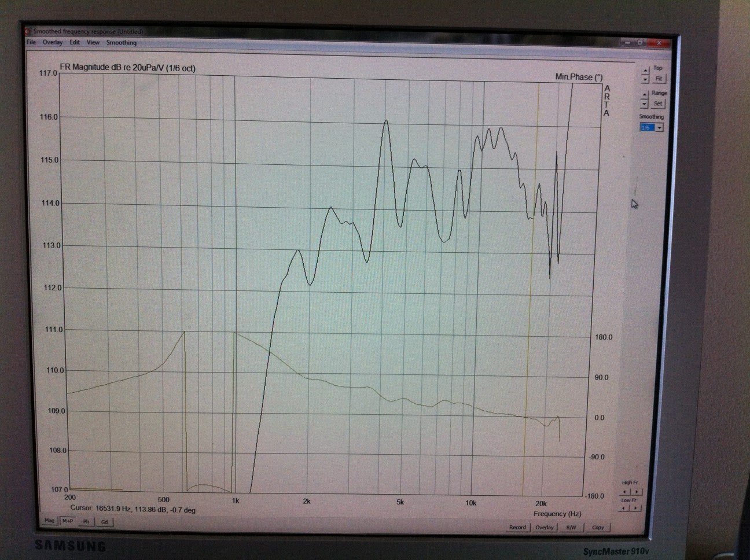Click Low Fr right arrow

coord(635,508)
